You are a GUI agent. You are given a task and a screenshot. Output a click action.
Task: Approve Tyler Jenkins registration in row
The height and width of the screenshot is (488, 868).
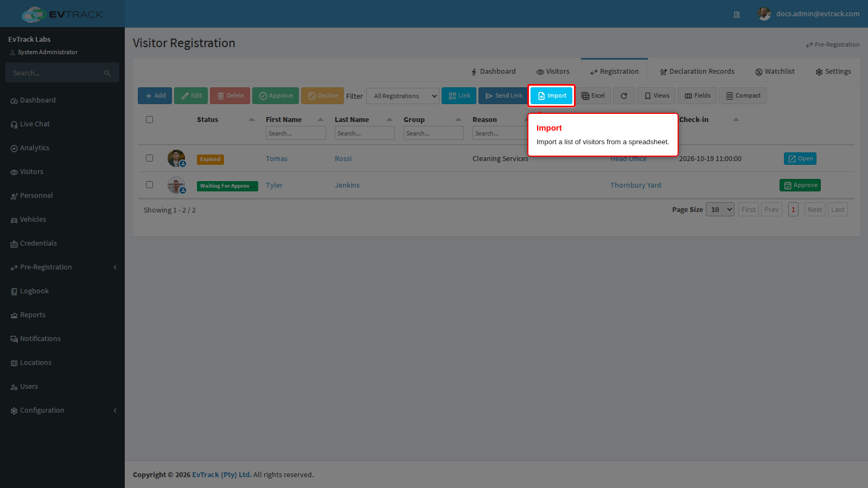click(x=800, y=185)
